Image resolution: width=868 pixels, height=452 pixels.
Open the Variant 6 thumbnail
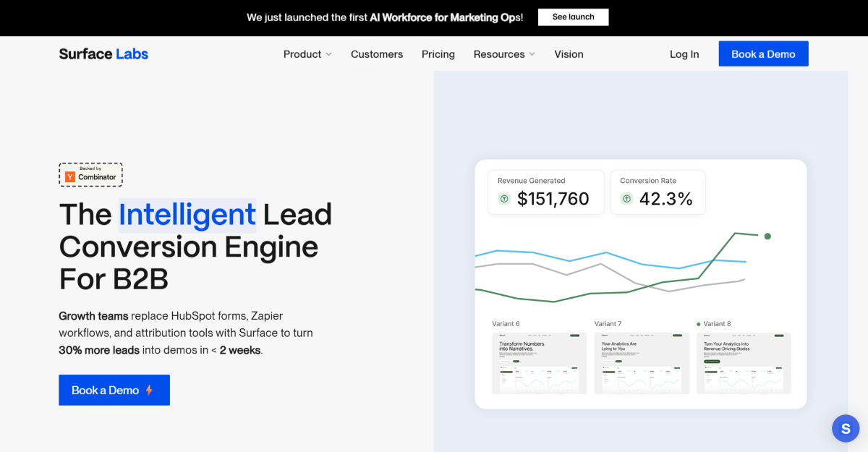(x=540, y=363)
